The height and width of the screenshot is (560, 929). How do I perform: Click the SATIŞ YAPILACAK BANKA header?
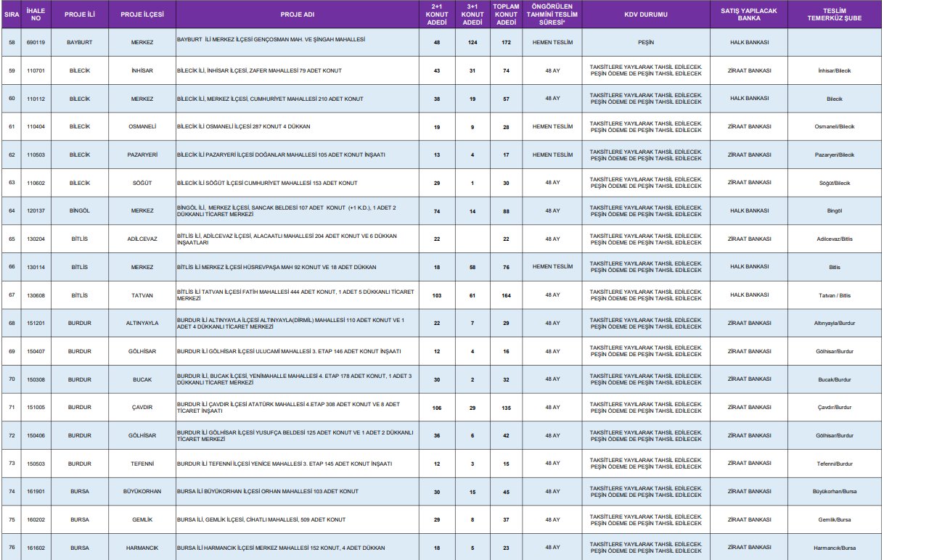click(x=749, y=15)
